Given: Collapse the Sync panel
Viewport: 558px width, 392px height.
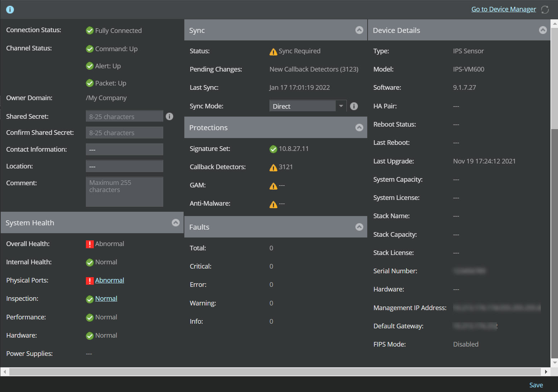Looking at the screenshot, I should coord(359,30).
